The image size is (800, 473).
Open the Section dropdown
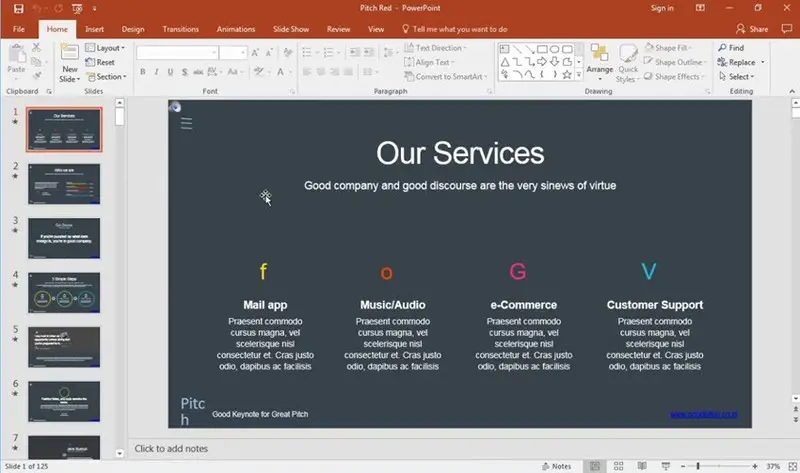[106, 77]
